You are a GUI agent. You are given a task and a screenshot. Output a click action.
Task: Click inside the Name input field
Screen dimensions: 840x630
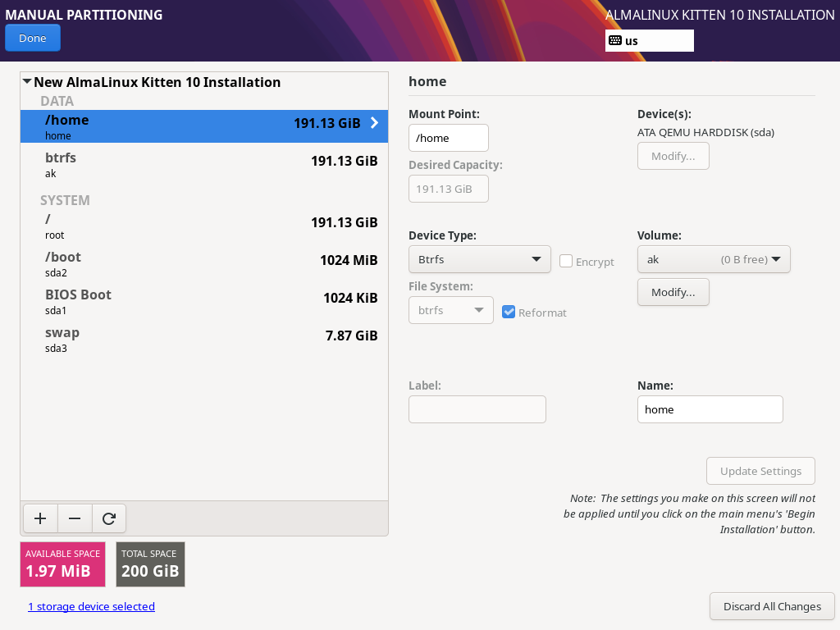(x=710, y=409)
